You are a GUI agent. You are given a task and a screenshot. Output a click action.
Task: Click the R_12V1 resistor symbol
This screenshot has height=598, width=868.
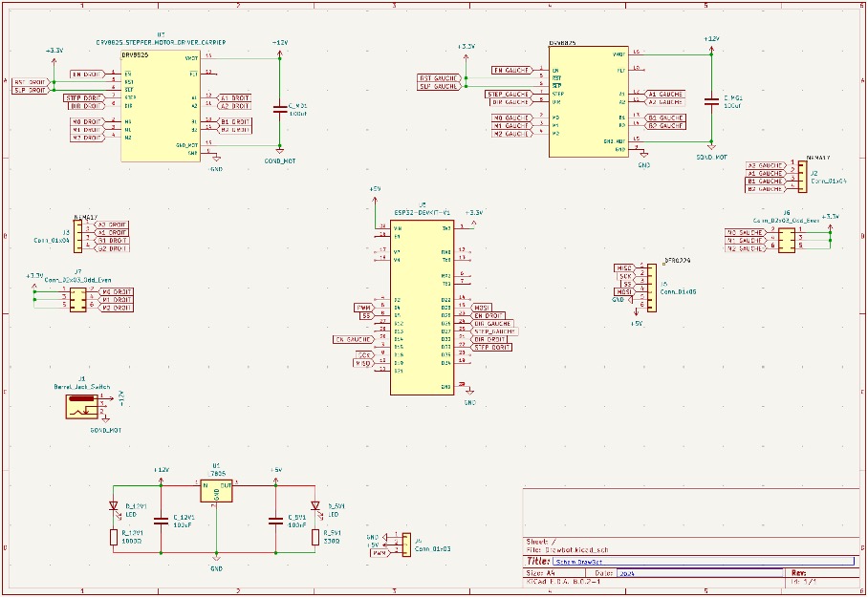click(x=114, y=537)
